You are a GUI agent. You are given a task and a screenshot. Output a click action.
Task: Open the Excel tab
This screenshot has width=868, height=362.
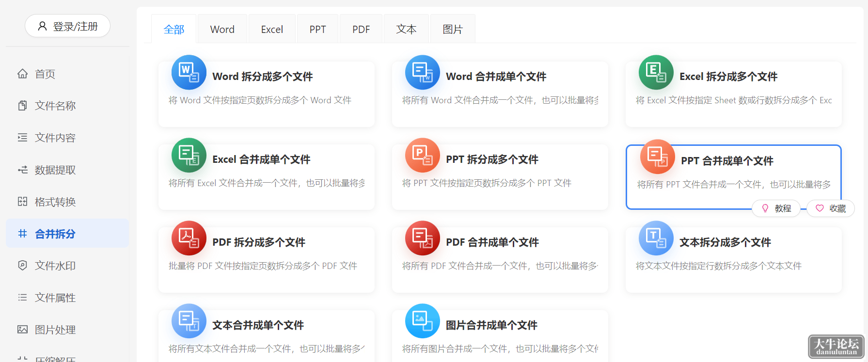tap(272, 29)
